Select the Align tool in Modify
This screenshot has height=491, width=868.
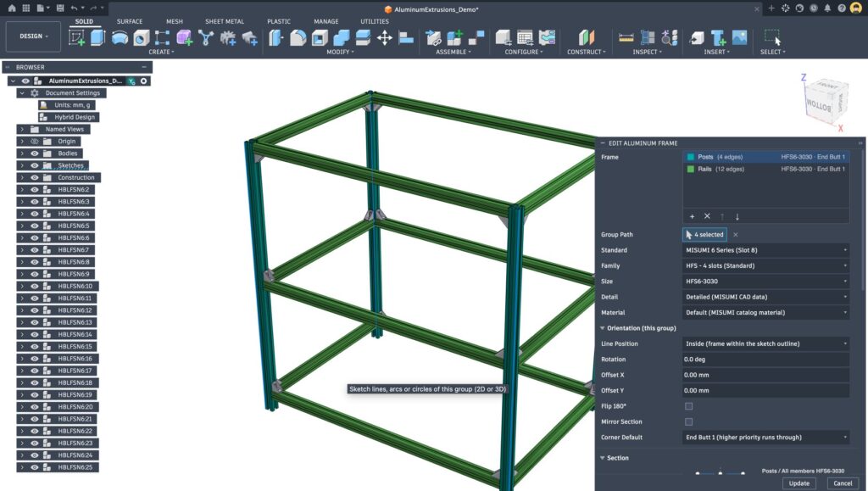coord(406,37)
